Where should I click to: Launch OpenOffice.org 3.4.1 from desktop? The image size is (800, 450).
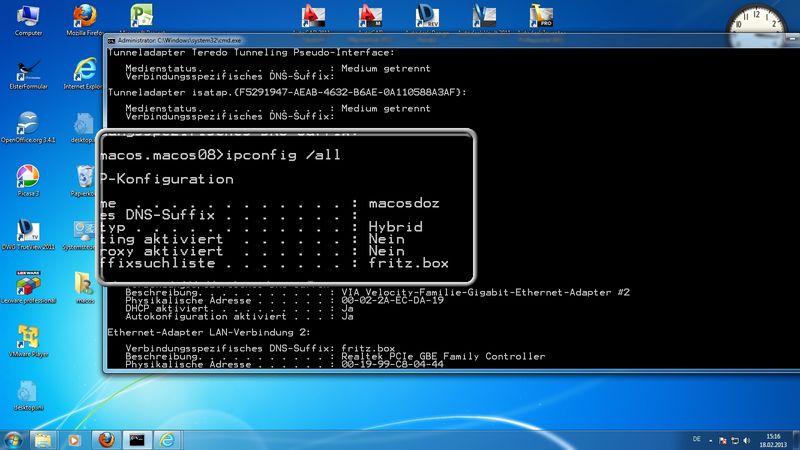click(28, 124)
